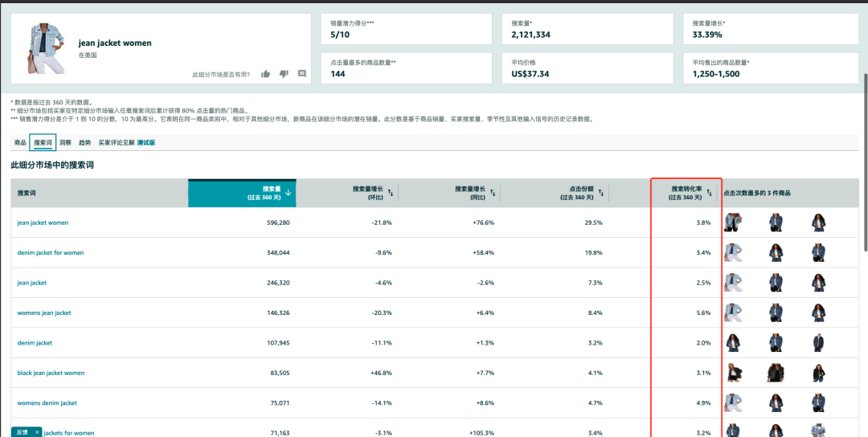868x437 pixels.
Task: Switch to the 商品 tab
Action: (20, 142)
